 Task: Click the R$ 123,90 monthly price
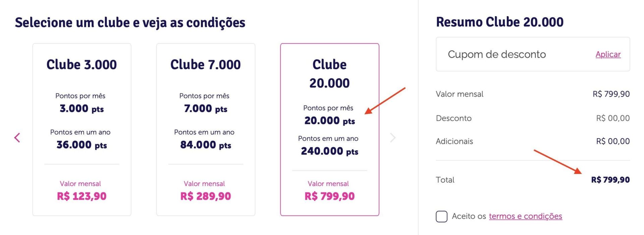tap(82, 196)
